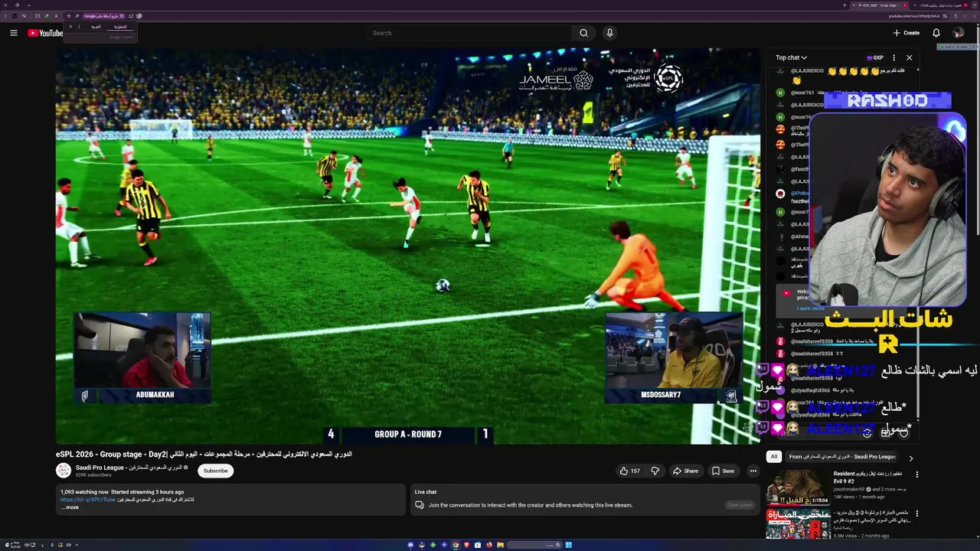Show hidden tray icons chevron
980x551 pixels.
click(x=77, y=545)
